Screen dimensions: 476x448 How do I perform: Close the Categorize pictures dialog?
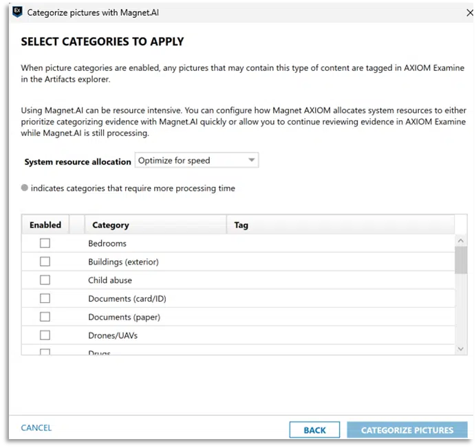(x=468, y=12)
